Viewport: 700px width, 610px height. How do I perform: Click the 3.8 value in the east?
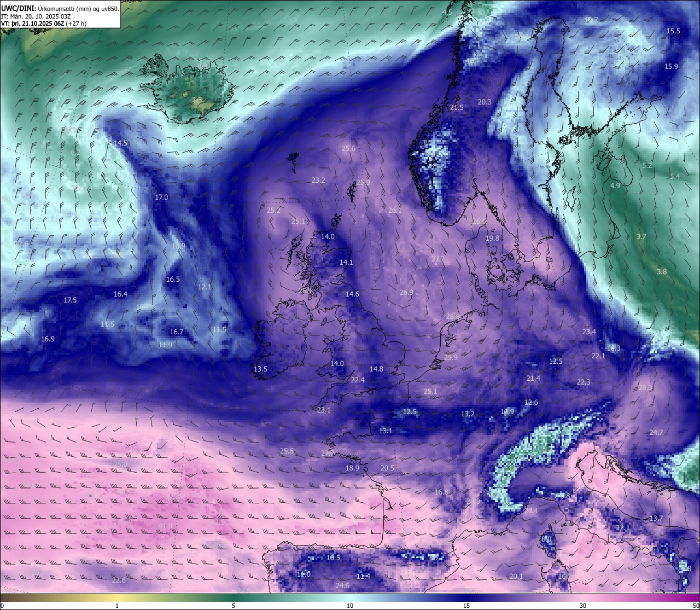coord(662,271)
